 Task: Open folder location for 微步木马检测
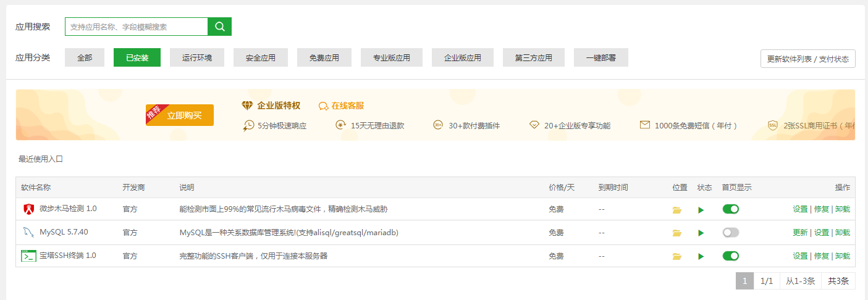(x=677, y=210)
